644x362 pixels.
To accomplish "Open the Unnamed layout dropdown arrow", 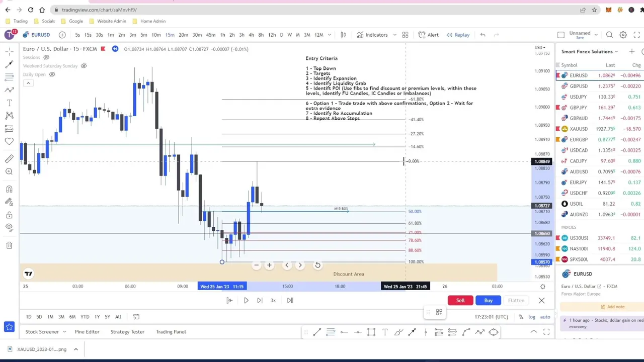I will 596,35.
